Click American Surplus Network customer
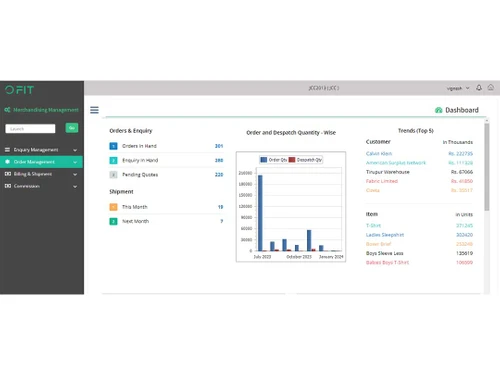This screenshot has height=375, width=500. tap(396, 163)
